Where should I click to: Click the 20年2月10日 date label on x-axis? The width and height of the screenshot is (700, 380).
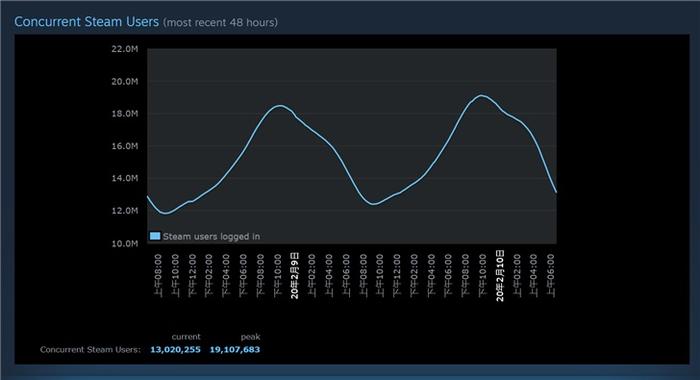point(500,276)
